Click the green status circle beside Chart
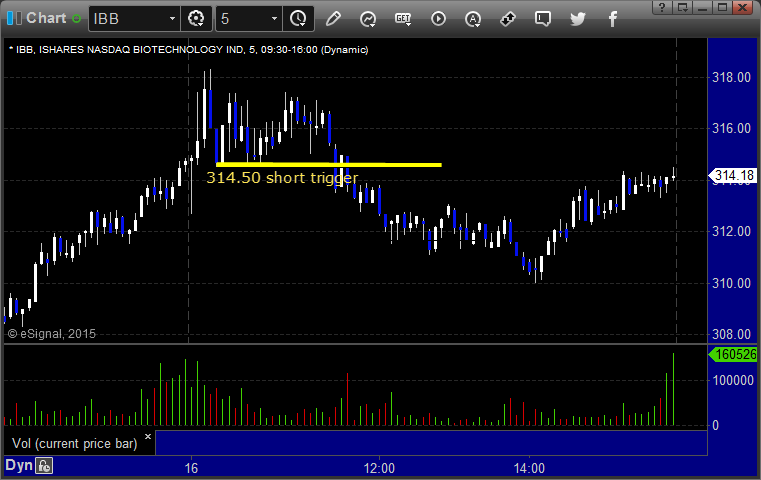761x480 pixels. [76, 19]
